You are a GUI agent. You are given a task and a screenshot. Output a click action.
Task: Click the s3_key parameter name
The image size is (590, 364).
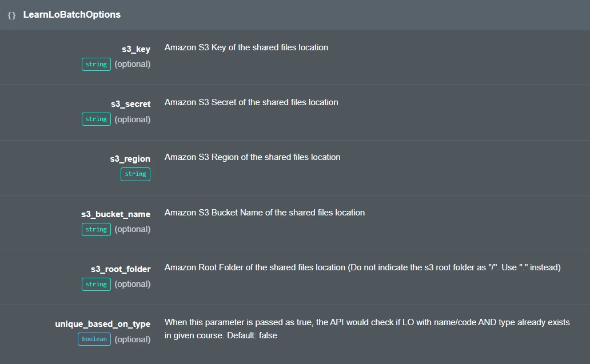(135, 49)
